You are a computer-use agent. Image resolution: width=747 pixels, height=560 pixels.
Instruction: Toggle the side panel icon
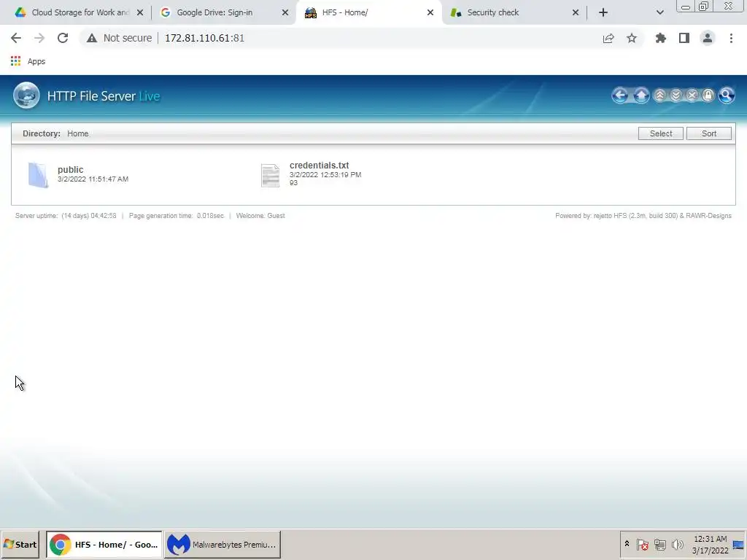(x=684, y=38)
